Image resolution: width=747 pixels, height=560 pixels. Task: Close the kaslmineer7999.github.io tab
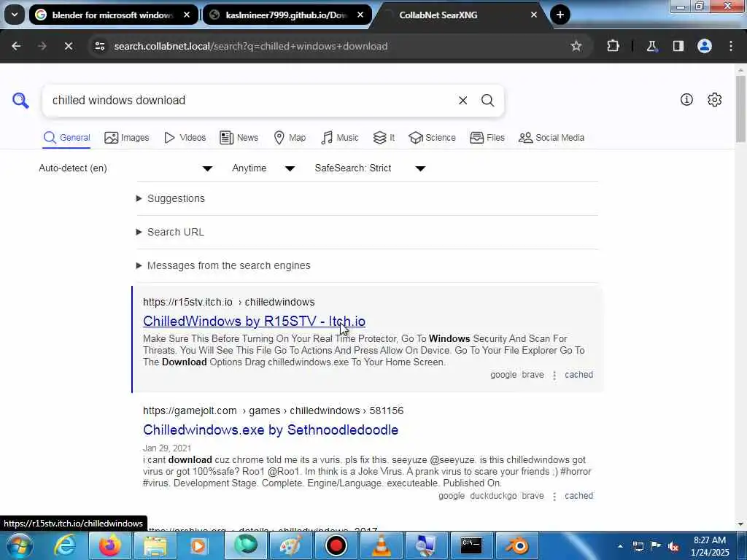coord(360,15)
